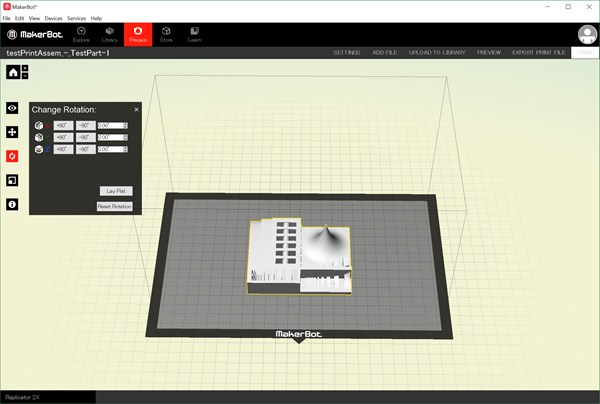Select the red Rotate tool
Viewport: 600px width, 404px height.
[12, 156]
